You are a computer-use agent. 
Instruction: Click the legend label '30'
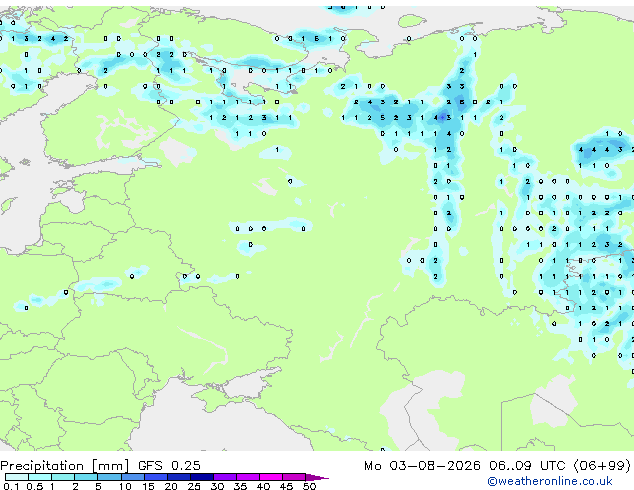[217, 486]
